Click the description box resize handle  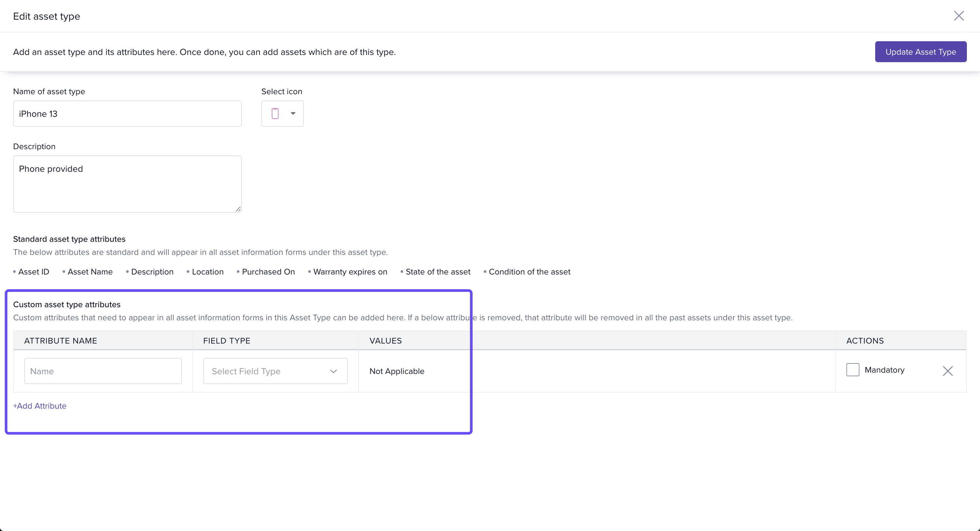(238, 209)
